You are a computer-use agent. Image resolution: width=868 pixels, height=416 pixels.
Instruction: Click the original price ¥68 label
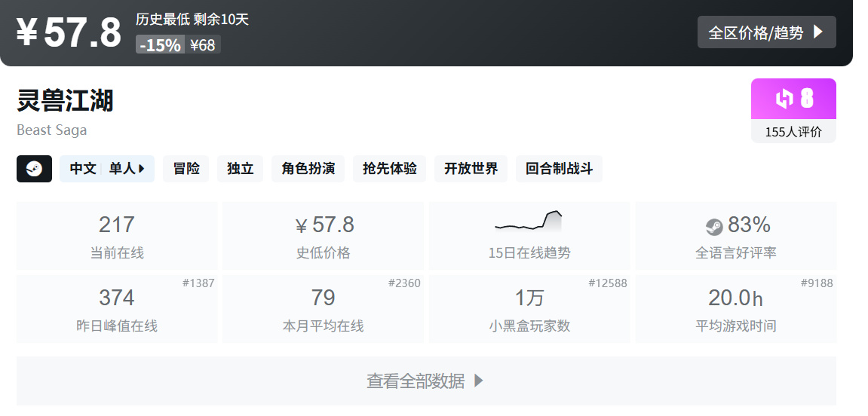(203, 44)
